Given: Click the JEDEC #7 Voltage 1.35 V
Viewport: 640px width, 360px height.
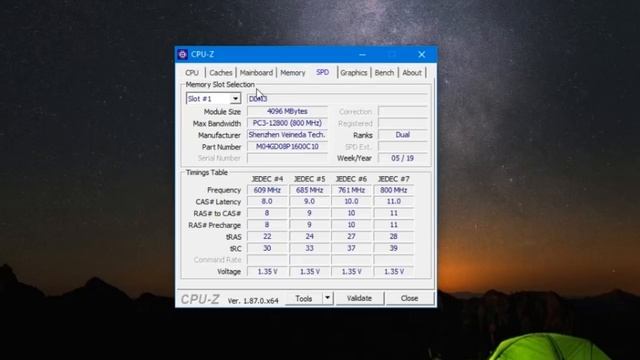Looking at the screenshot, I should pos(393,271).
